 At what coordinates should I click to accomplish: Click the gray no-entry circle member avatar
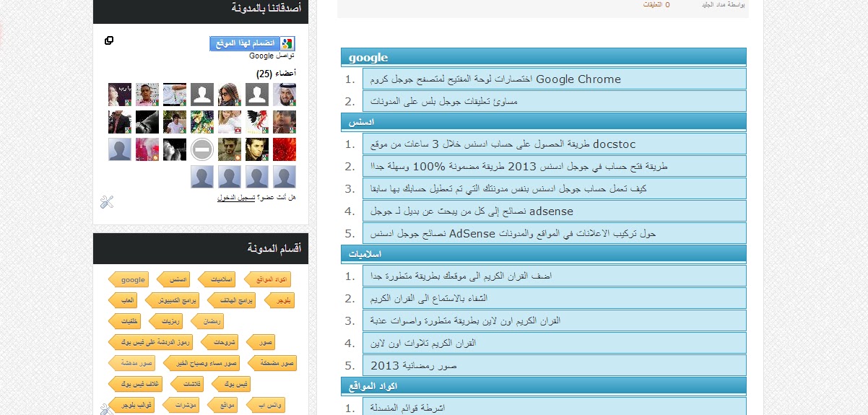[202, 150]
